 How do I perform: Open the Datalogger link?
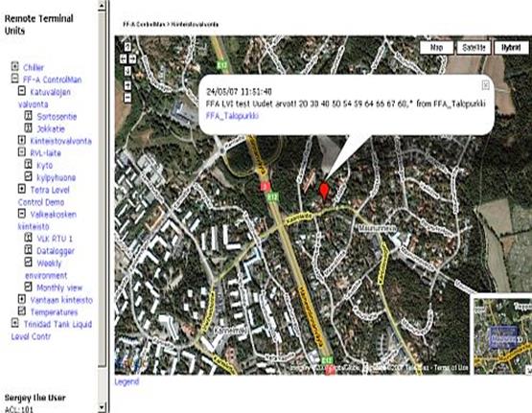56,251
